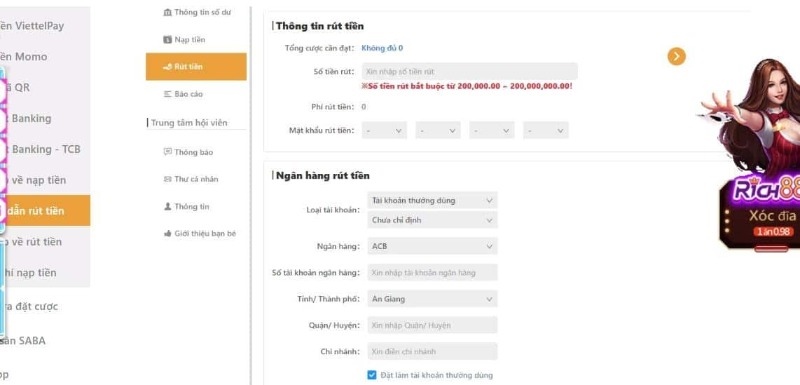Screen dimensions: 800x385
Task: Open the Tỉnh/Thành phố dropdown showing An Giang
Action: point(432,299)
